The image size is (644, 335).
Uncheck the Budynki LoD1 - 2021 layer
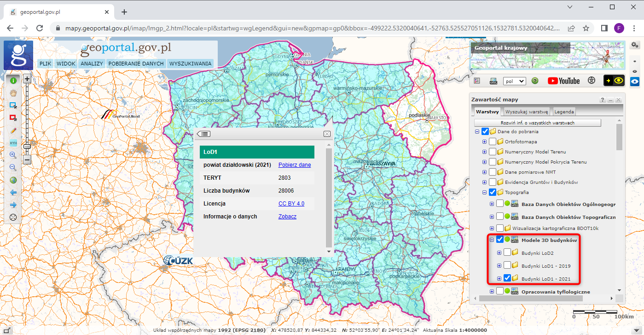point(507,278)
